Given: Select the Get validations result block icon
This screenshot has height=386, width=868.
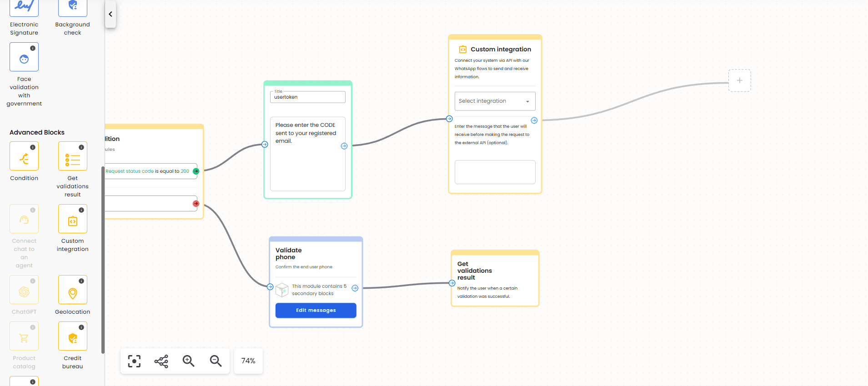Looking at the screenshot, I should [72, 156].
